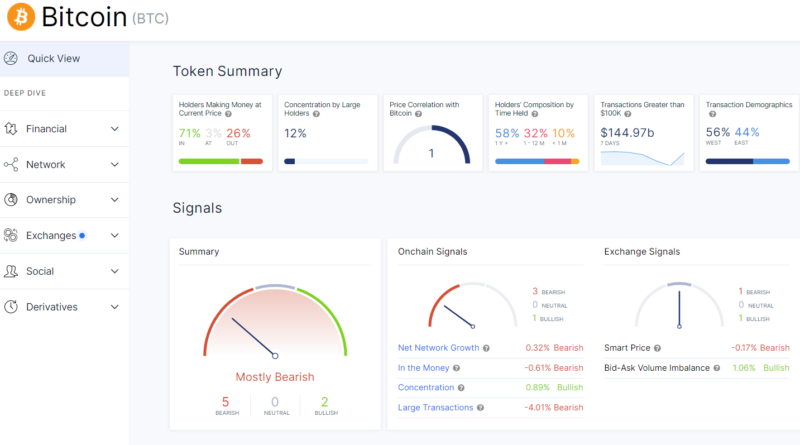Screen dimensions: 800x445
Task: Click the Quick View gauge icon
Action: coord(11,58)
